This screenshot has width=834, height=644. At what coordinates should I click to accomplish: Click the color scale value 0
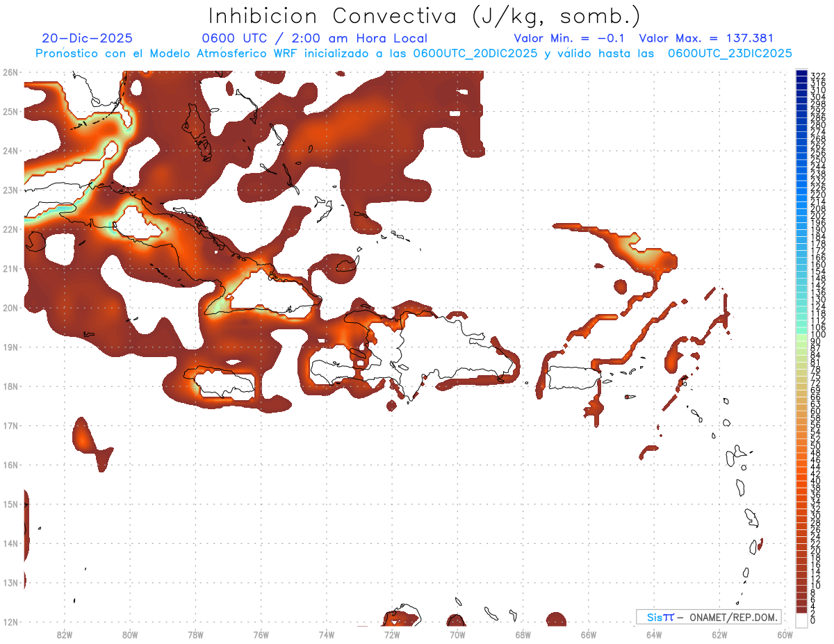point(813,621)
